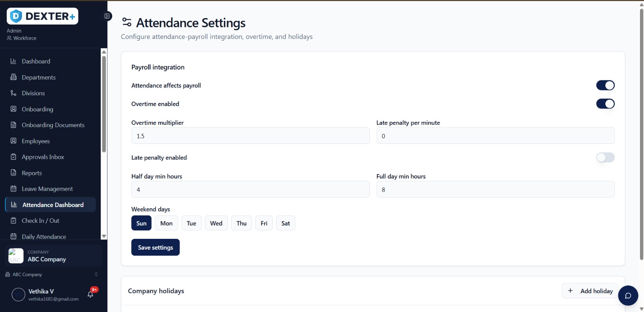Click the Dashboard chart icon
The width and height of the screenshot is (644, 312).
point(13,61)
